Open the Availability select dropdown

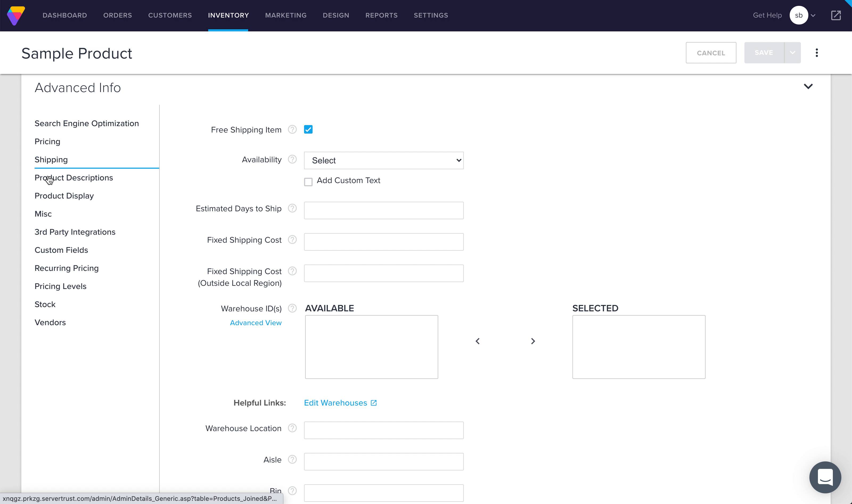point(384,160)
